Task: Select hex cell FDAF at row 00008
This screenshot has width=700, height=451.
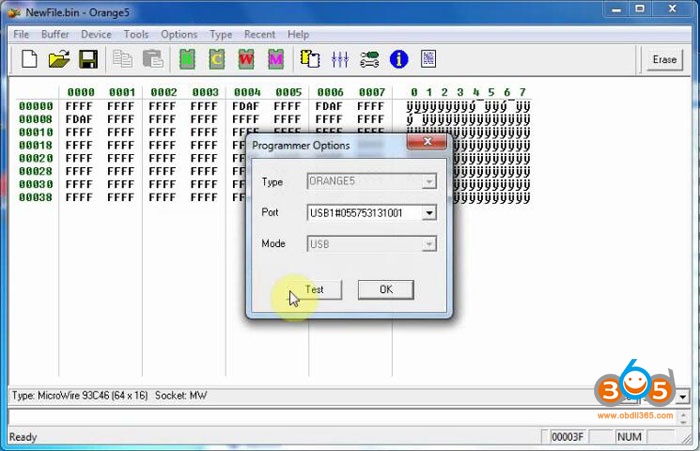Action: click(79, 119)
